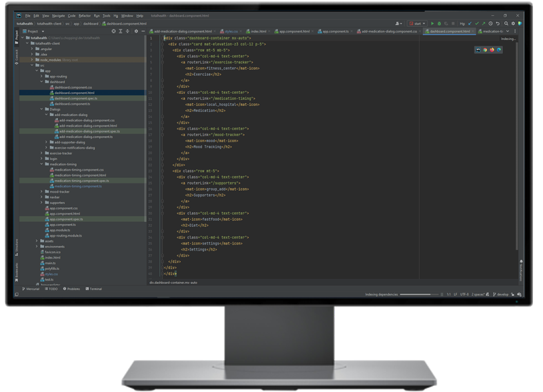Open medication-timing.component.ts in project tree
The height and width of the screenshot is (392, 543).
[x=78, y=186]
